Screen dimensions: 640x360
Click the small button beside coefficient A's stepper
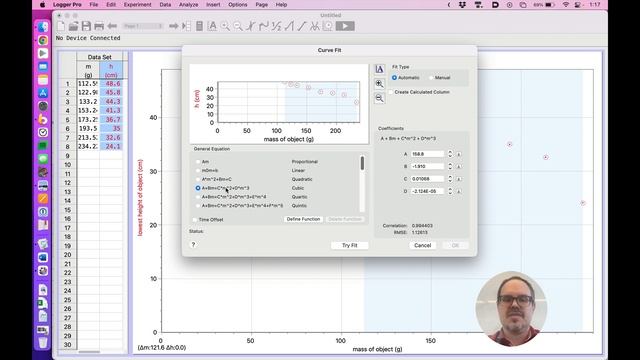pyautogui.click(x=459, y=154)
